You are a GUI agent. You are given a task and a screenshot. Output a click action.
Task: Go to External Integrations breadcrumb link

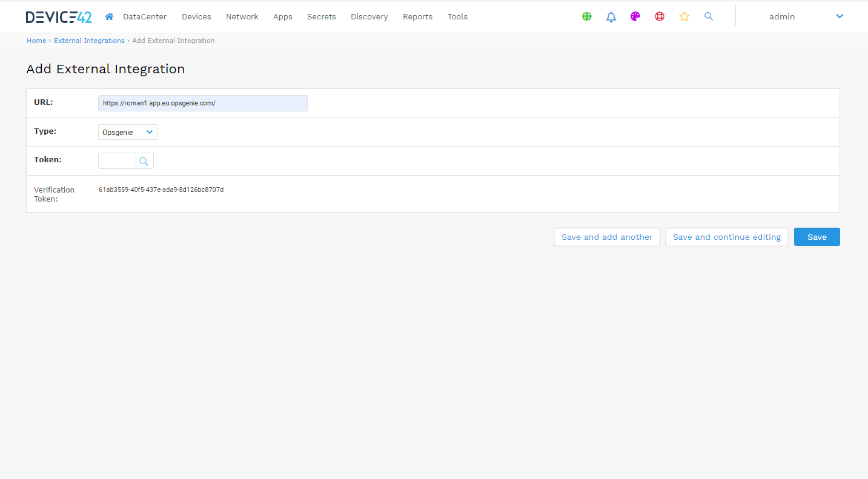(89, 41)
